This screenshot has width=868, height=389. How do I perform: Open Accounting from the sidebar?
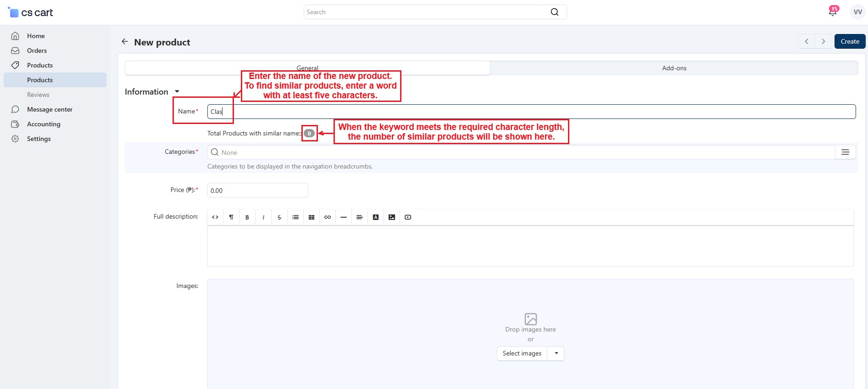[44, 124]
